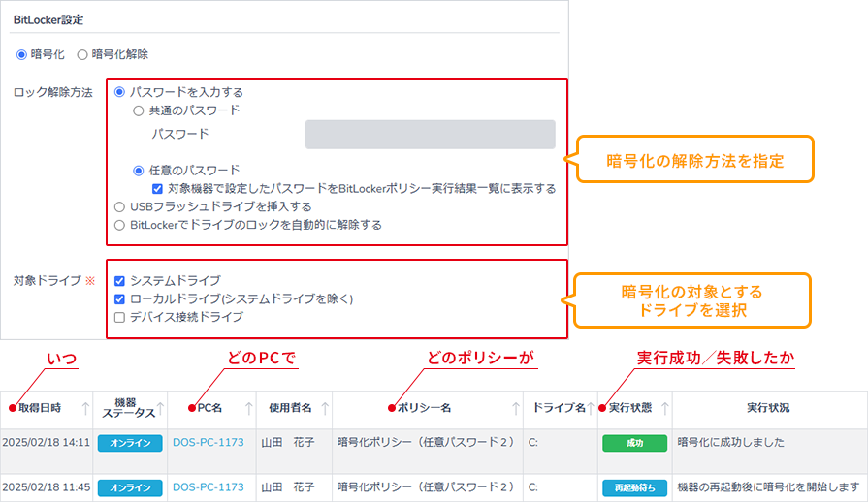
Task: Click date cell 2025/02/18 11:45
Action: tap(46, 487)
